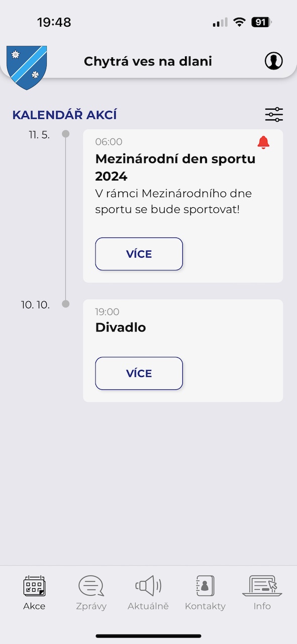This screenshot has width=297, height=644.
Task: Open the Kontakty address book icon
Action: [205, 586]
